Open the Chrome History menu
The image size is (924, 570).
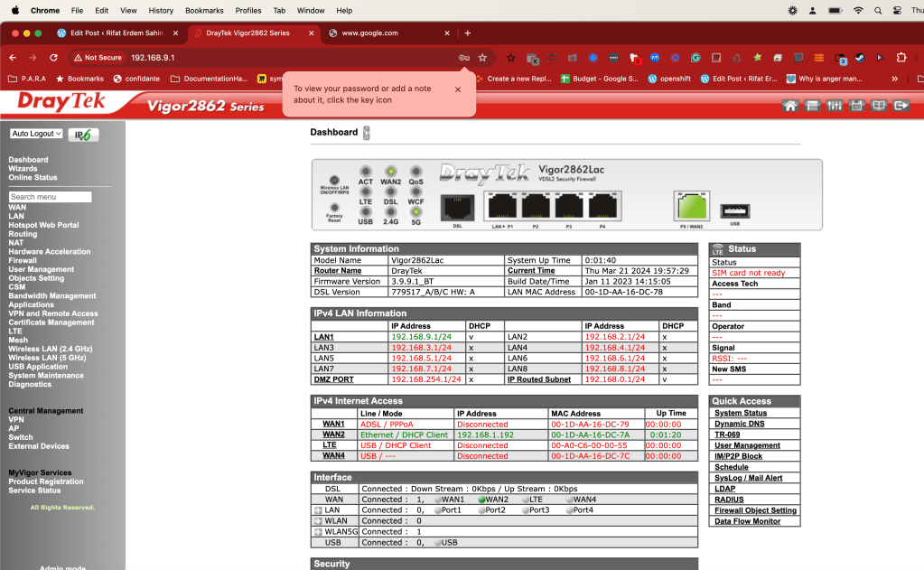(161, 11)
